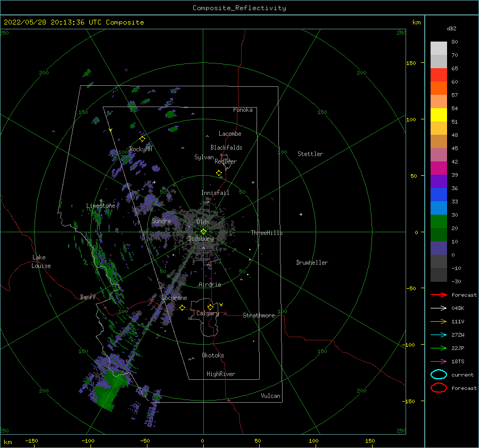Click the Olds label
Screen dimensions: 479x448
(203, 222)
